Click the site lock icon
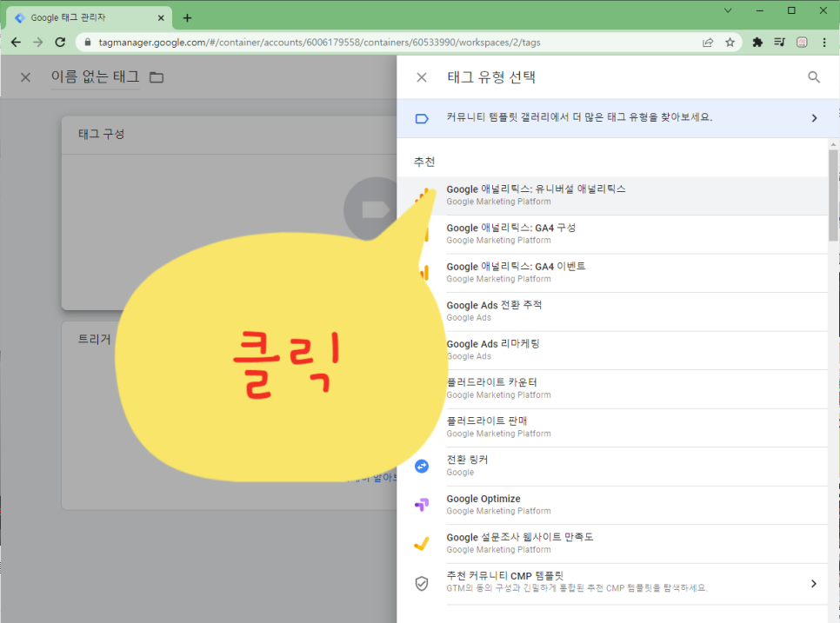This screenshot has height=623, width=840. (x=88, y=43)
